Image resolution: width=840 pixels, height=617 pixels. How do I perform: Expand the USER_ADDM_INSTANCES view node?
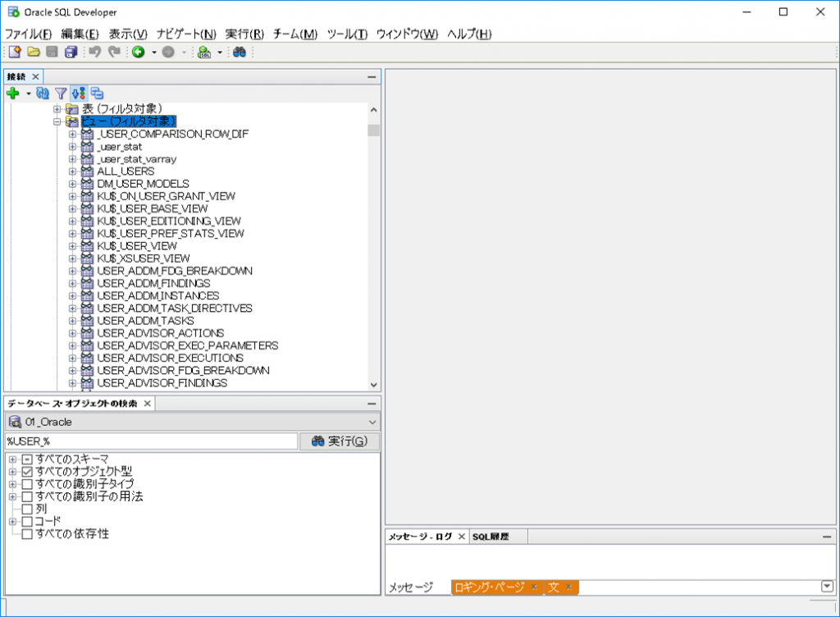coord(72,296)
